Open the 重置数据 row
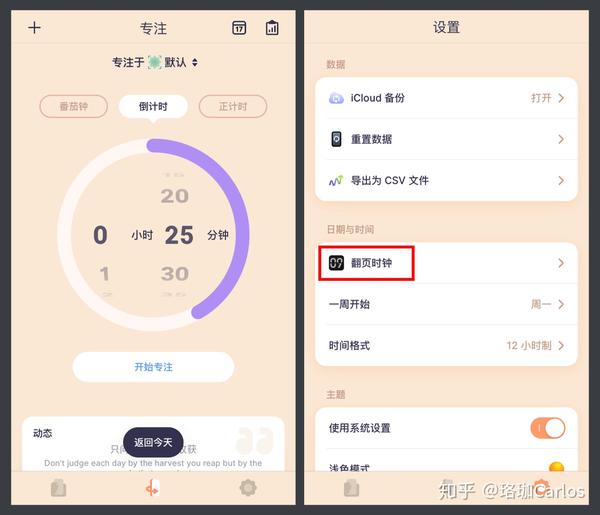The width and height of the screenshot is (600, 515). point(446,139)
